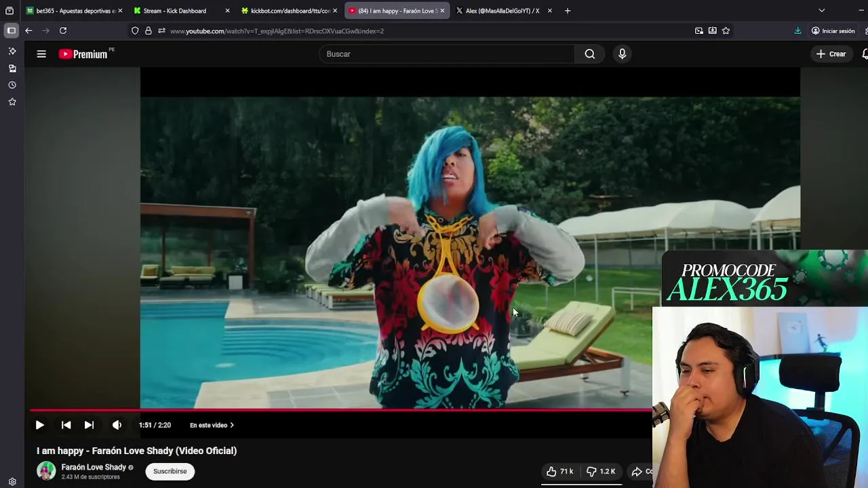Screen dimensions: 868x488
Task: Click '2.43 M de suscriptores' text
Action: click(x=90, y=477)
